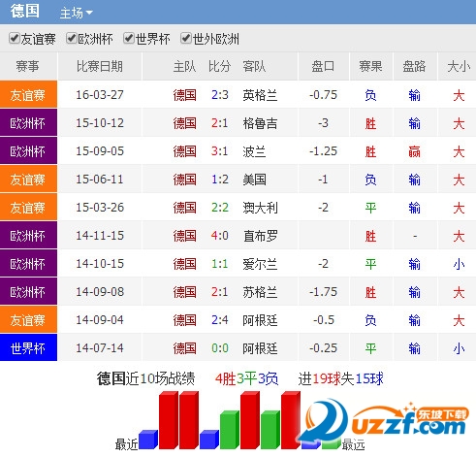Click score 3:1 versus 波兰

220,151
